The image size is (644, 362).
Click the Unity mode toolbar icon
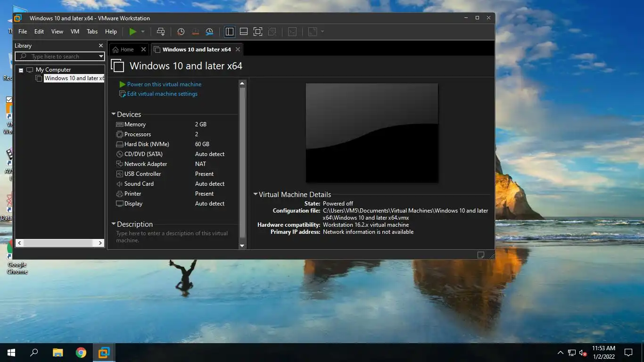click(x=272, y=32)
